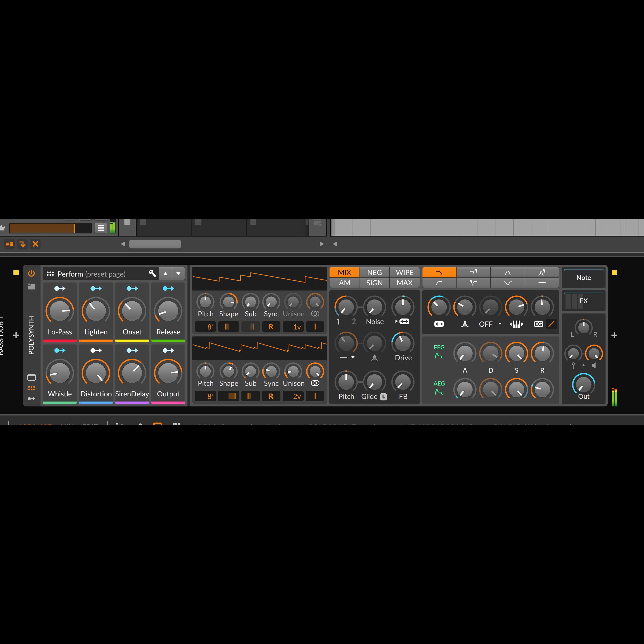The height and width of the screenshot is (644, 644).
Task: Select the high-pass filter type icon
Action: 439,283
